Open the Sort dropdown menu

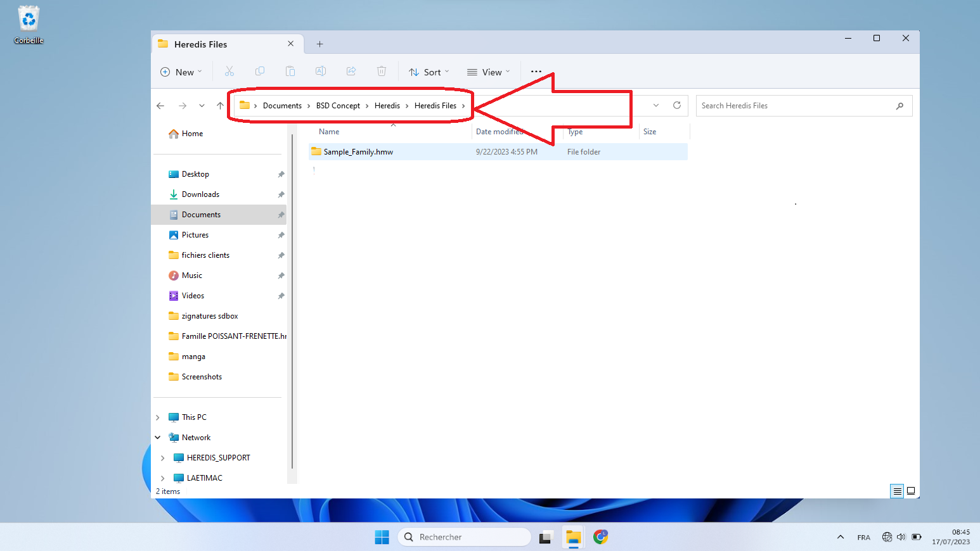point(429,72)
